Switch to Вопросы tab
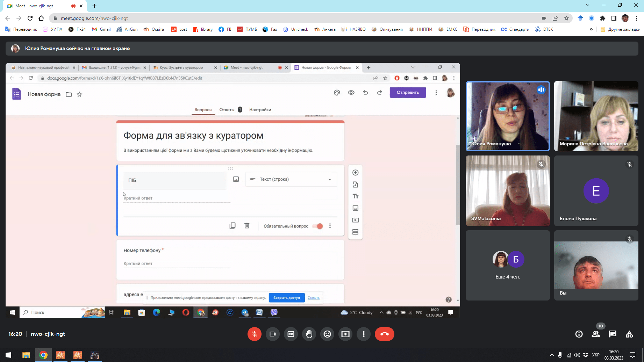This screenshot has width=644, height=362. click(203, 110)
